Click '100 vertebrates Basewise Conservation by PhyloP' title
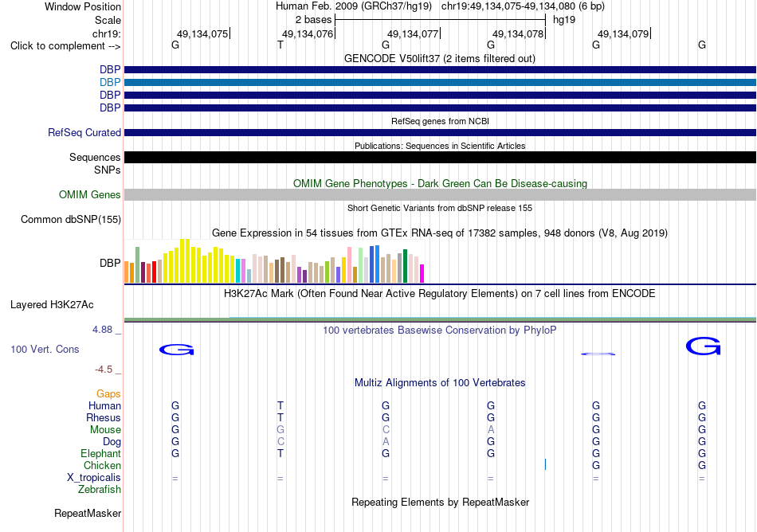757x532 pixels. point(440,331)
